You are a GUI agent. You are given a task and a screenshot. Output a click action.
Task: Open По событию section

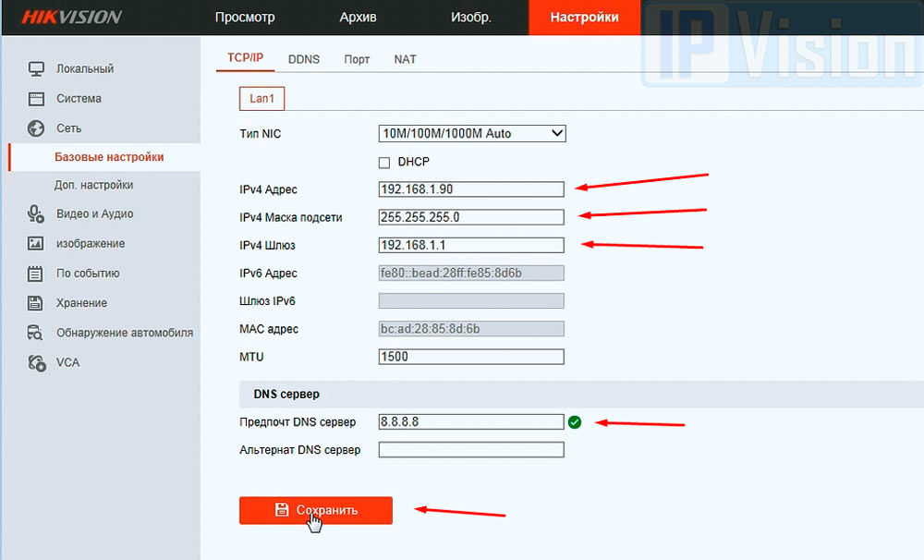[x=88, y=274]
